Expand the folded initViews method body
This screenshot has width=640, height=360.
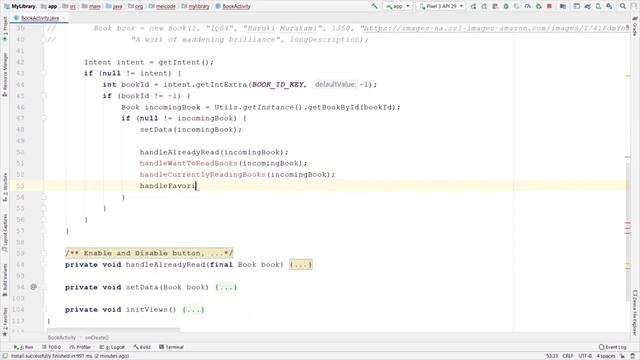pos(193,310)
